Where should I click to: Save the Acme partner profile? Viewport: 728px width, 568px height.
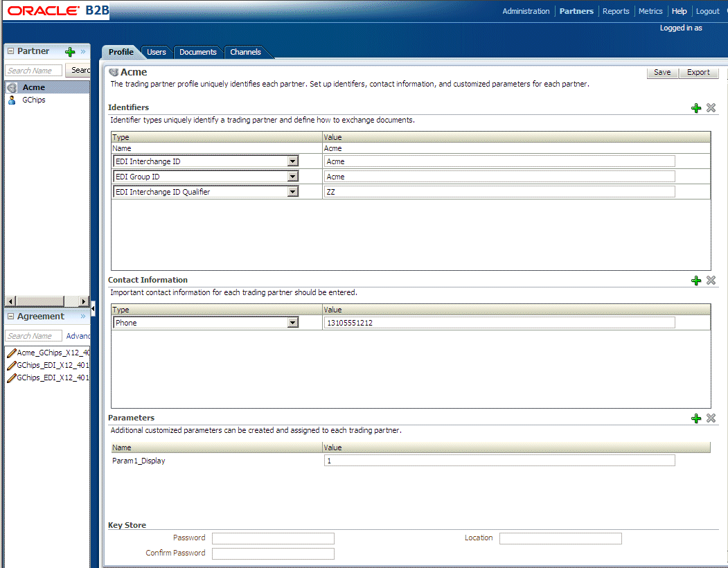click(x=662, y=72)
